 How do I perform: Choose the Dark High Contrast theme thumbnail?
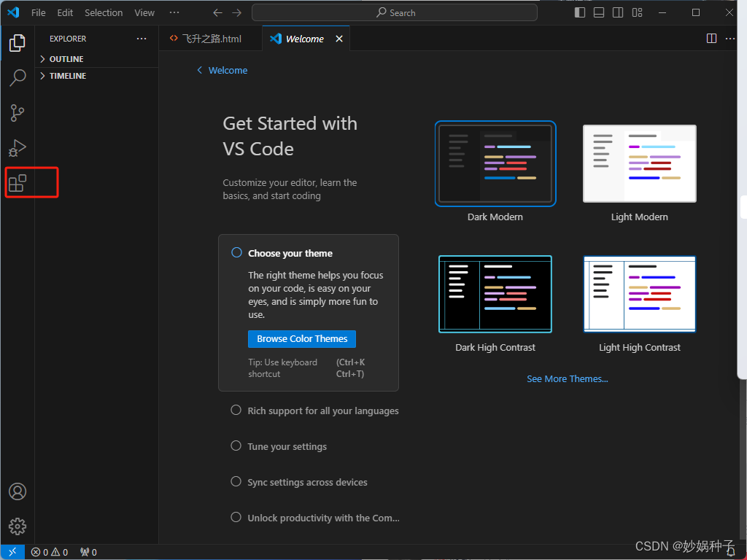click(495, 294)
